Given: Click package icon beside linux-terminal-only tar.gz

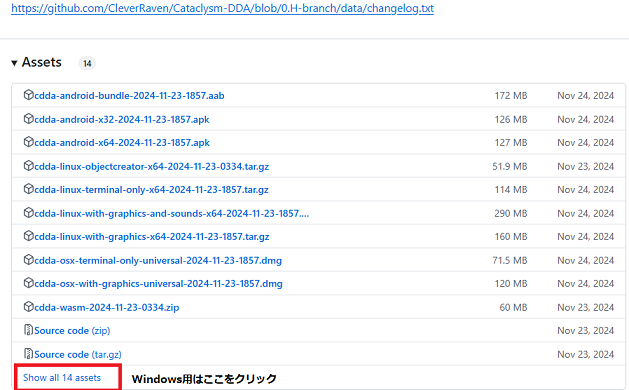Looking at the screenshot, I should tap(28, 189).
